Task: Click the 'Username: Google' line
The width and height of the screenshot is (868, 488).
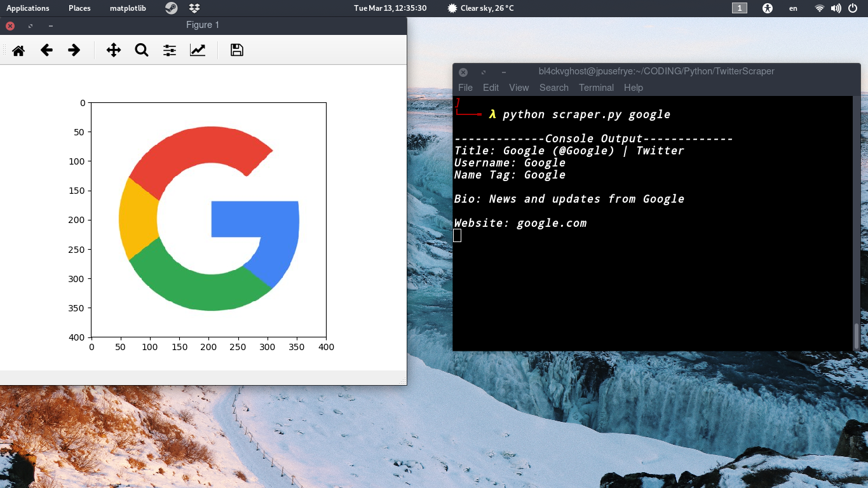Action: click(510, 163)
